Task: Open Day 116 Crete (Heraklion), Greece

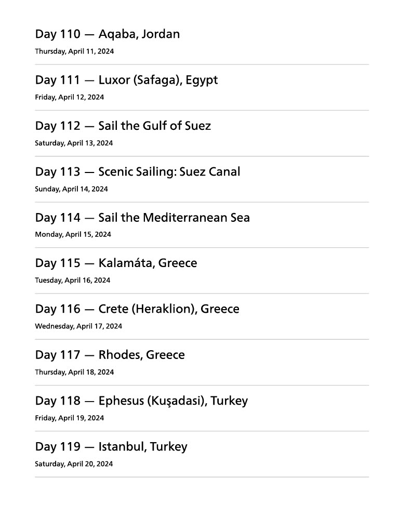Action: (137, 309)
